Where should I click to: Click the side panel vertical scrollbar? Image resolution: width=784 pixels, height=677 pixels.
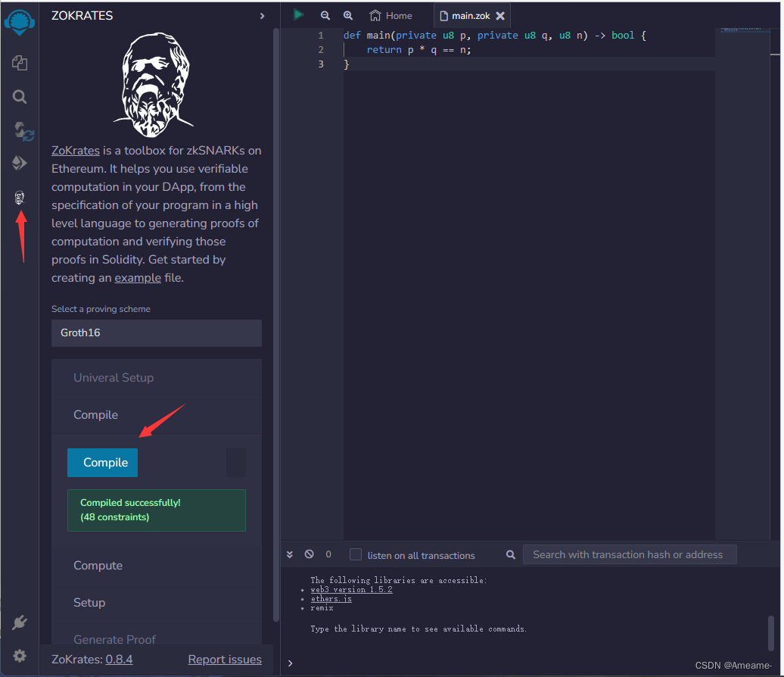(276, 325)
